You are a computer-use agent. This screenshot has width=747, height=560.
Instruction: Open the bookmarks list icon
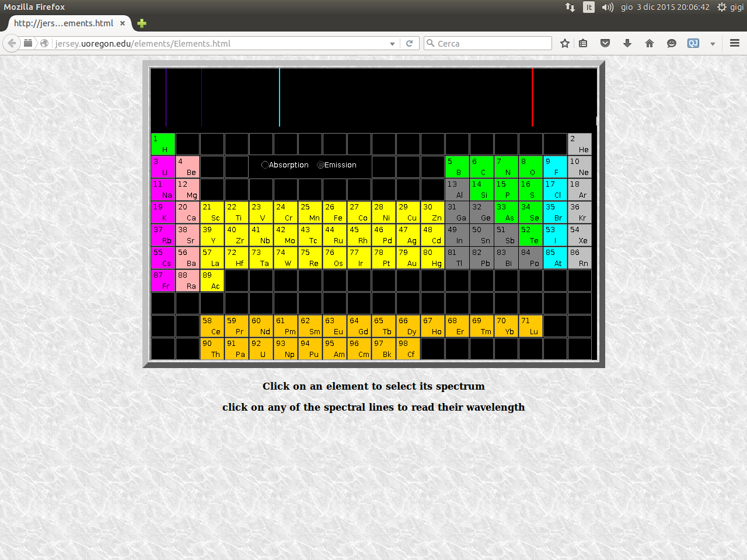(583, 43)
